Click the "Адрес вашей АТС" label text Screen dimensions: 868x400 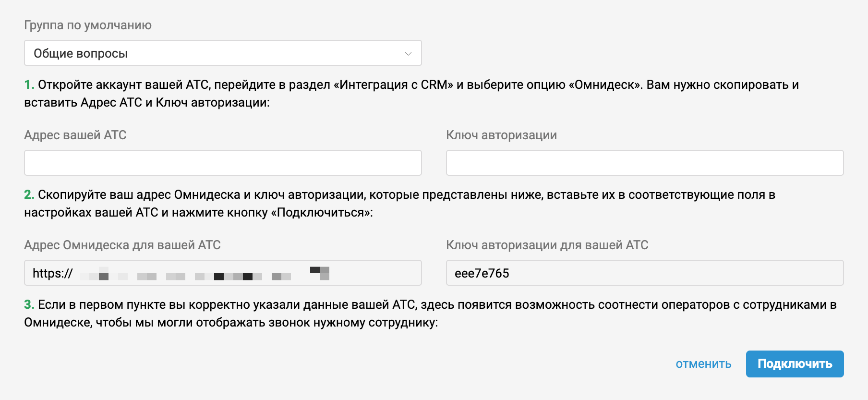coord(75,135)
